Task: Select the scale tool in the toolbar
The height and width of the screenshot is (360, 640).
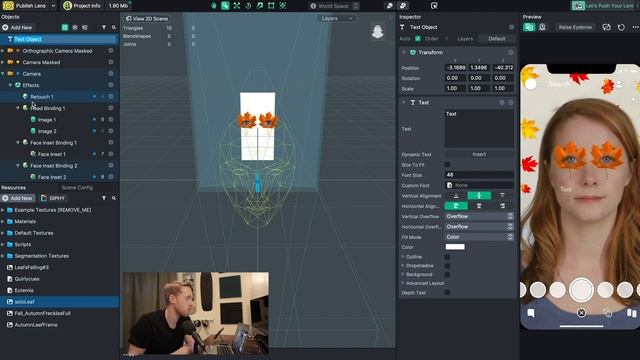Action: 260,6
